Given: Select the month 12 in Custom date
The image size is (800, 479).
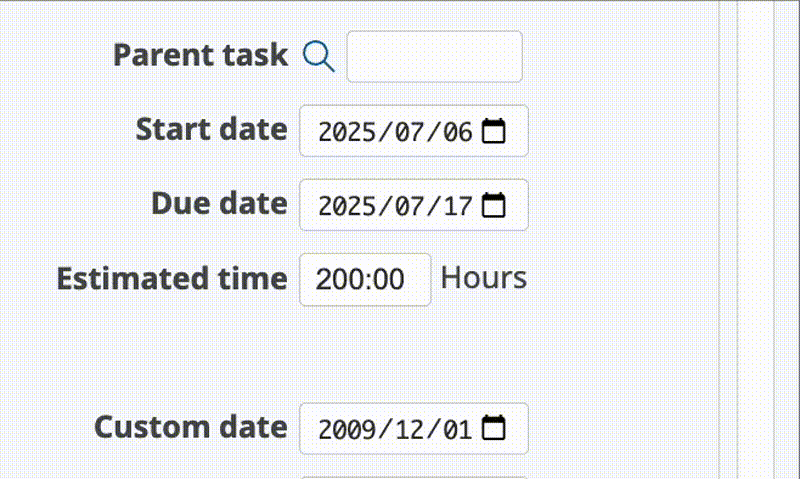Looking at the screenshot, I should pos(407,430).
